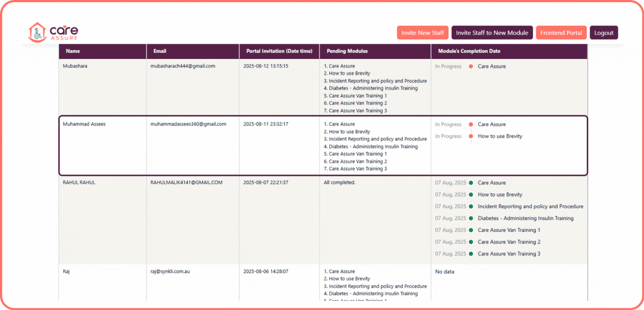Click 'All completed.' in RAHUL RAHUL's row
This screenshot has height=310, width=644.
(x=339, y=182)
